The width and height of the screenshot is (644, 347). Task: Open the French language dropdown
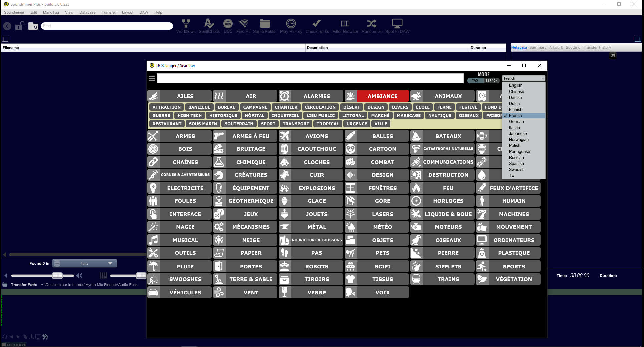[x=524, y=78]
